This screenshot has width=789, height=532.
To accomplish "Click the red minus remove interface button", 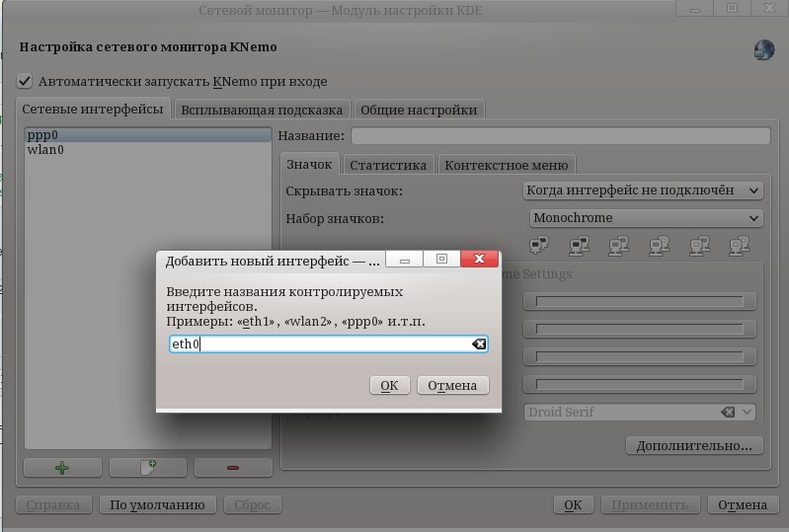I will click(233, 468).
